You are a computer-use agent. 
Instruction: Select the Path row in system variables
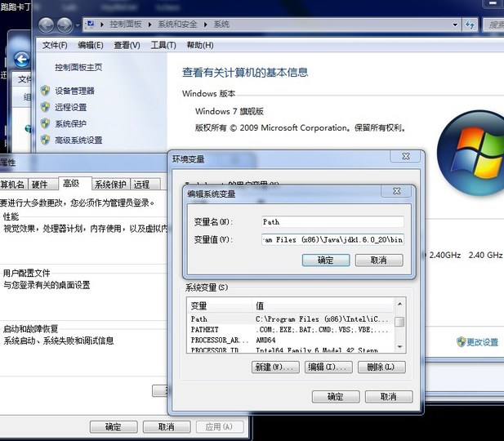tap(291, 319)
